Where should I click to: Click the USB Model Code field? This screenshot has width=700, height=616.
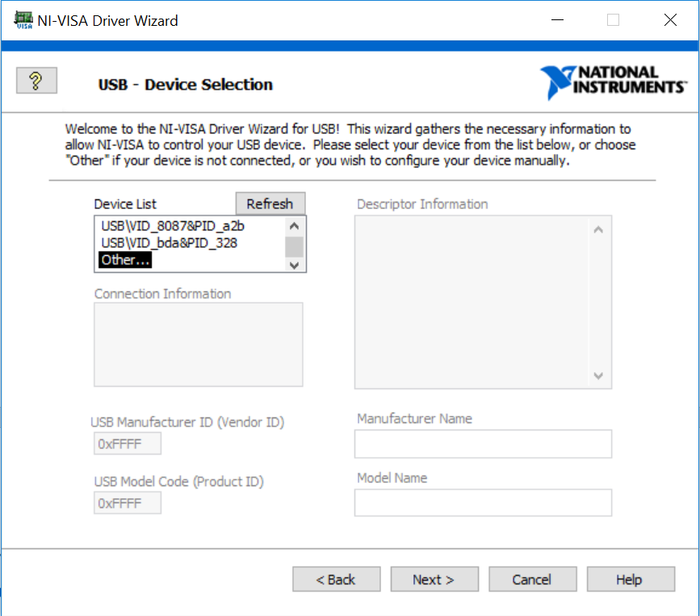[x=128, y=503]
